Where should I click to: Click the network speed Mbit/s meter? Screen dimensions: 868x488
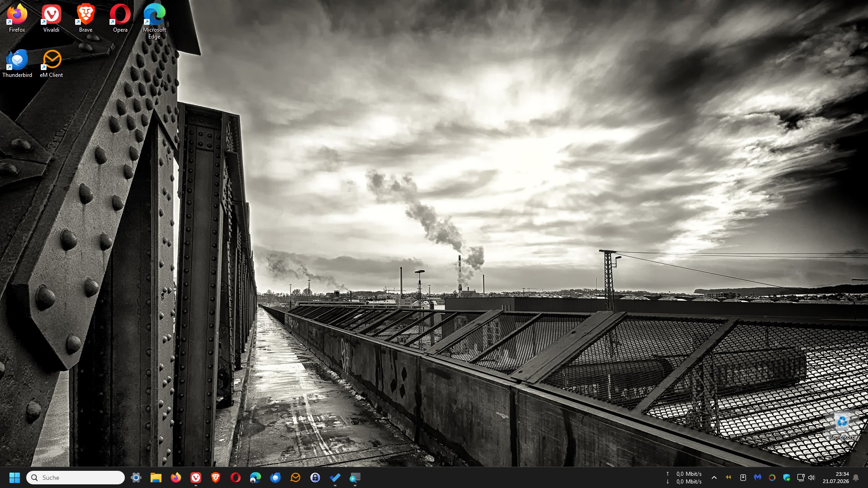coord(684,478)
